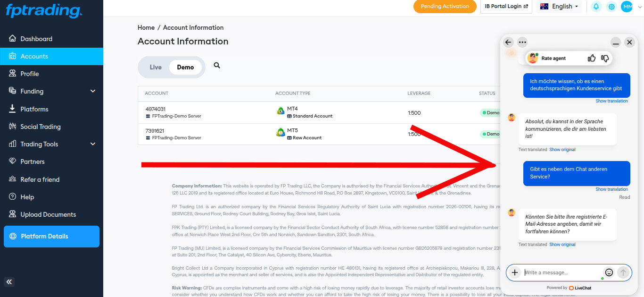644x297 pixels.
Task: Close the LiveChat window
Action: click(x=629, y=42)
